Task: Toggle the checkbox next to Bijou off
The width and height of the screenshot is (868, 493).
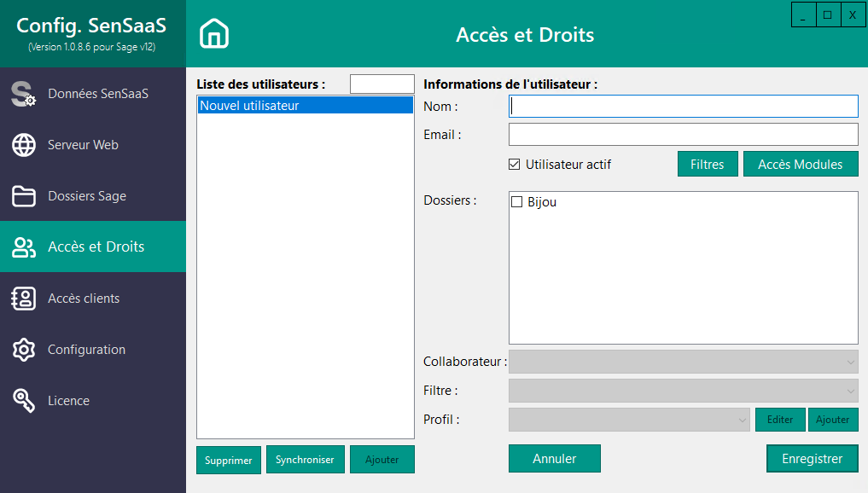Action: click(516, 201)
